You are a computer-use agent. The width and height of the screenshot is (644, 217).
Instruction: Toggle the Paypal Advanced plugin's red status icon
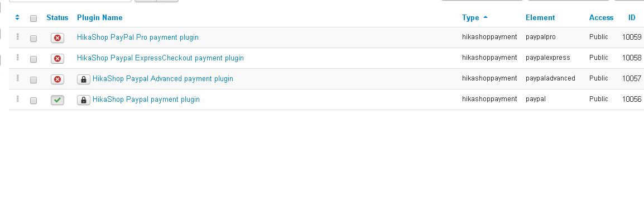pyautogui.click(x=57, y=79)
